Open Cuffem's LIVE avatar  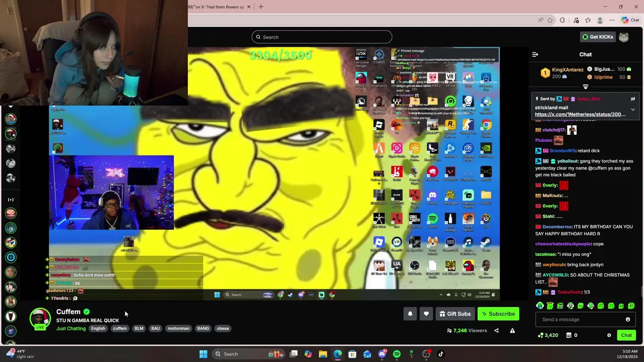40,319
